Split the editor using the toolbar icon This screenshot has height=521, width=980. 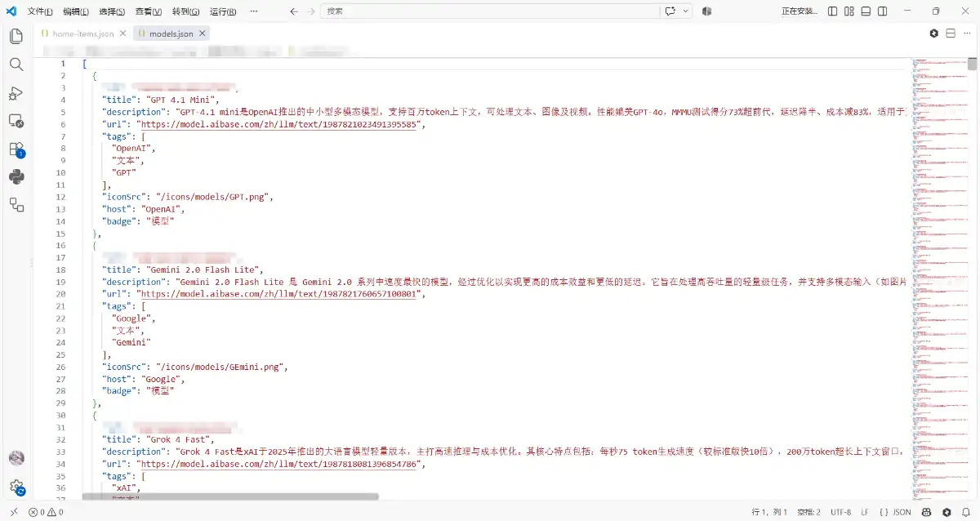pyautogui.click(x=951, y=33)
